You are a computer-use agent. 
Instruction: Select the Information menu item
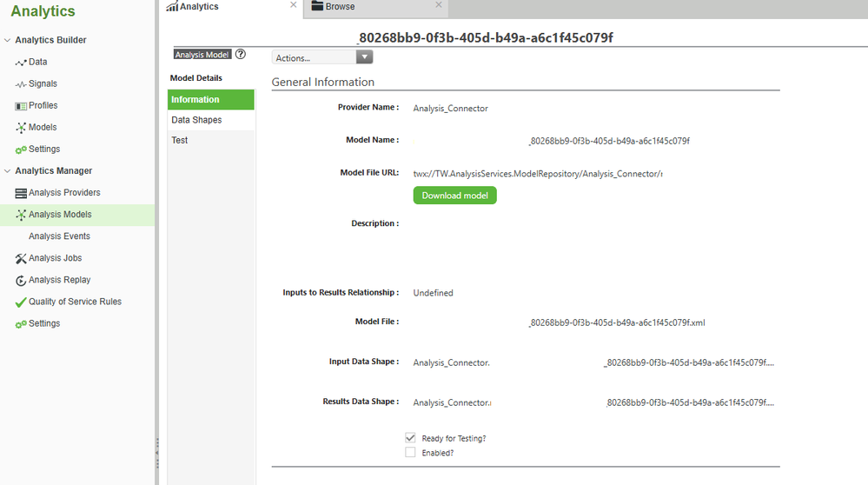coord(211,100)
